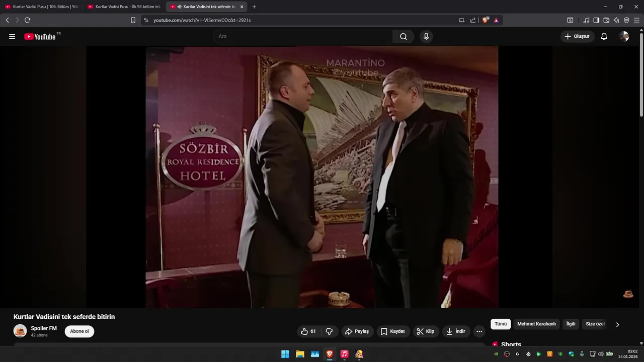The width and height of the screenshot is (644, 362).
Task: Open the more actions three-dot menu
Action: 479,331
